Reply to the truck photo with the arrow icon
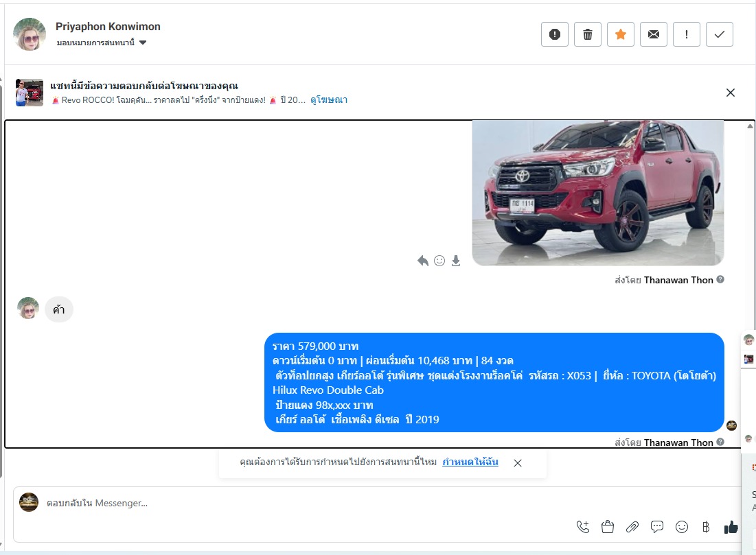 (x=423, y=261)
